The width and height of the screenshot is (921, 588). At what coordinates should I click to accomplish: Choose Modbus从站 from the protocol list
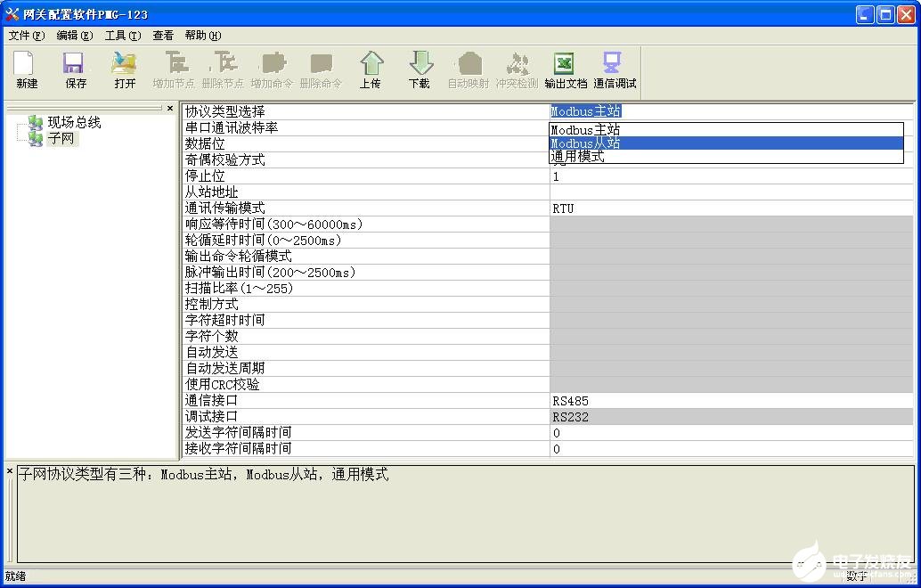tap(726, 143)
